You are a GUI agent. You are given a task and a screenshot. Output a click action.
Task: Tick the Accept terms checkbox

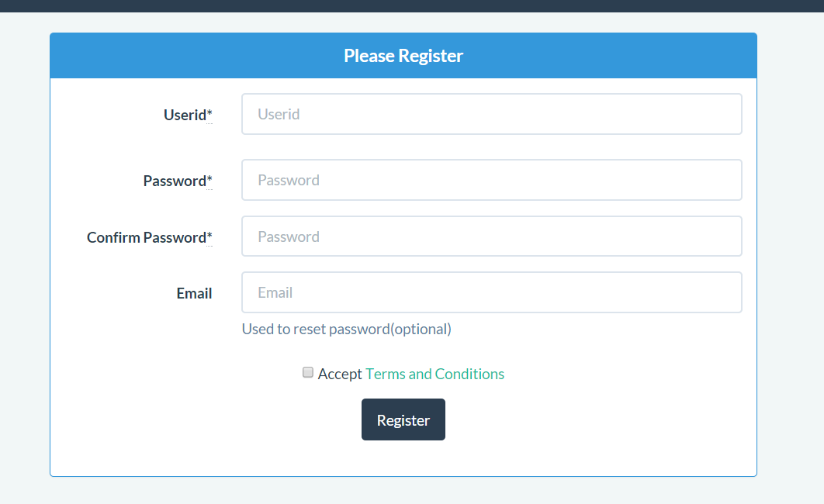coord(308,373)
